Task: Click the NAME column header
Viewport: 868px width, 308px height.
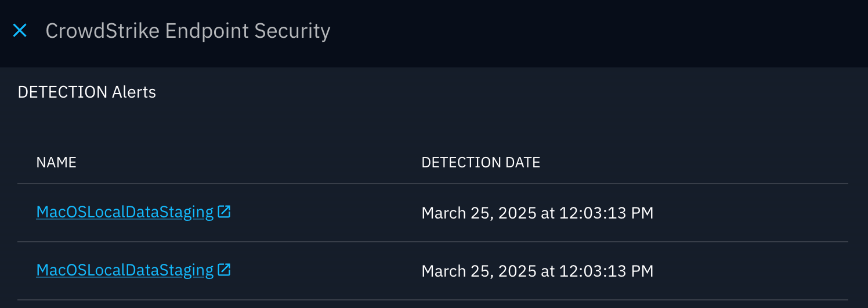Action: pyautogui.click(x=56, y=163)
